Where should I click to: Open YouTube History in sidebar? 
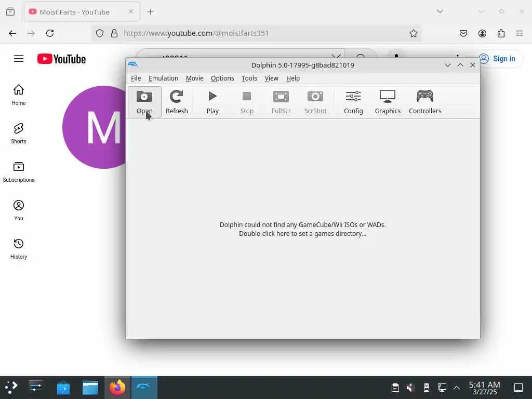18,249
